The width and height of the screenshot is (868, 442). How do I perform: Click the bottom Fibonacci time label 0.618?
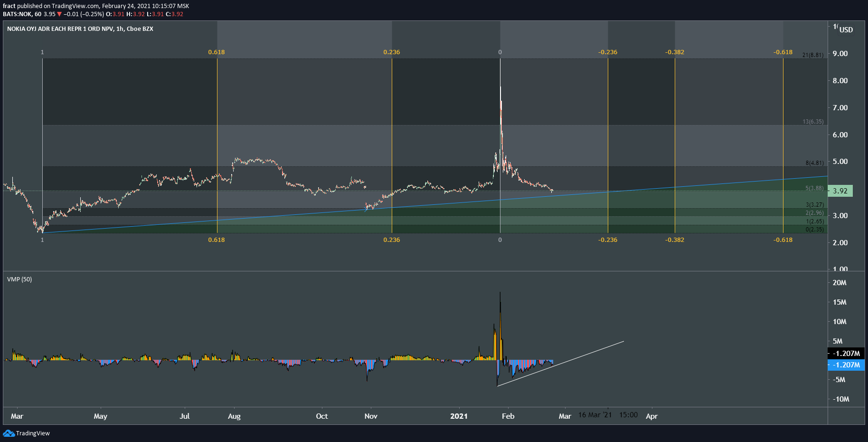(x=217, y=240)
